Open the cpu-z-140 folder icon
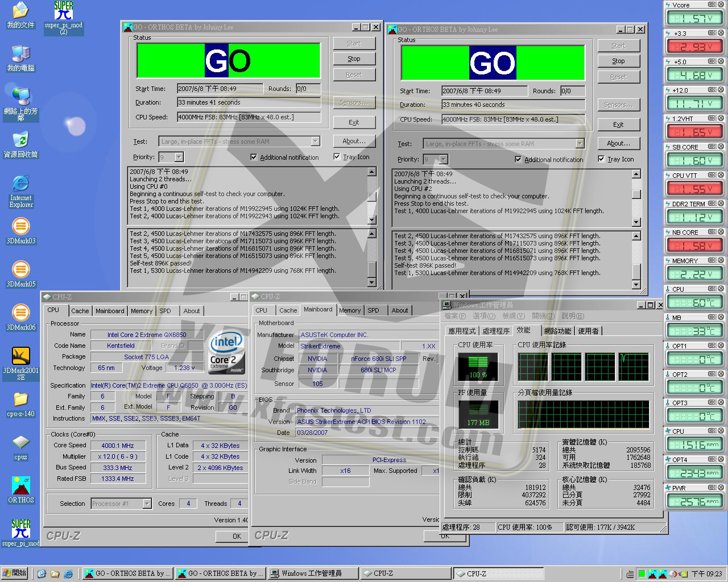 (x=21, y=404)
